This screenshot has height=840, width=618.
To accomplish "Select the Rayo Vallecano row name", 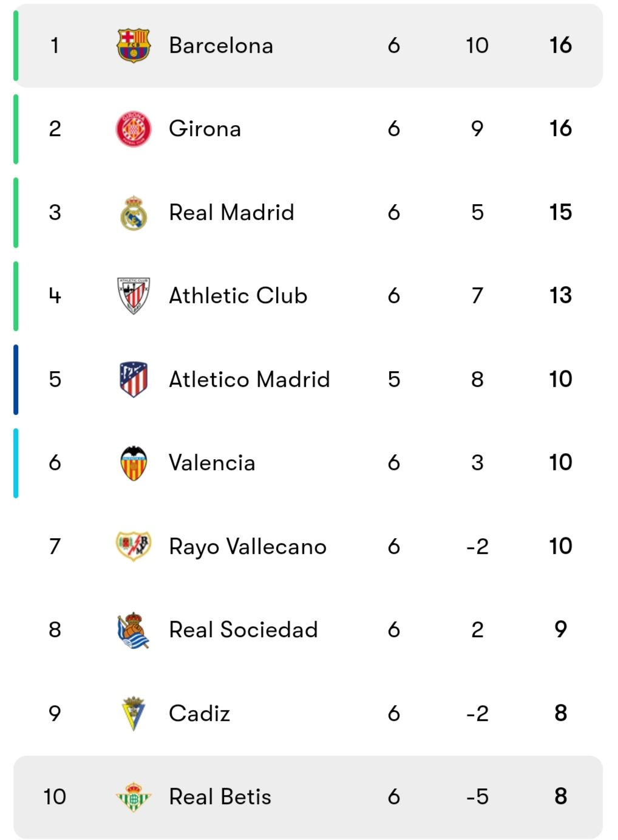I will pyautogui.click(x=248, y=547).
